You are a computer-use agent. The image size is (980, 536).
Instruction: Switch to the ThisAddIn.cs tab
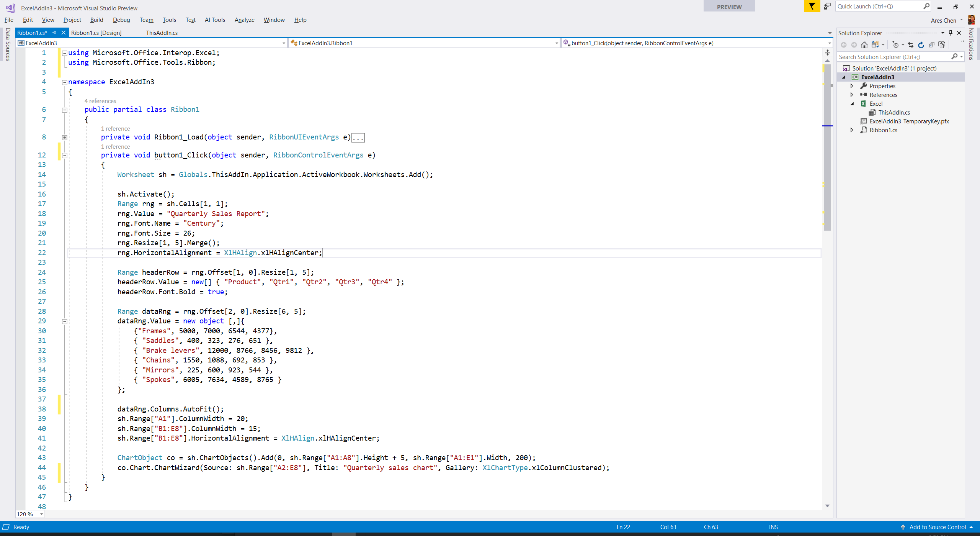click(x=162, y=33)
